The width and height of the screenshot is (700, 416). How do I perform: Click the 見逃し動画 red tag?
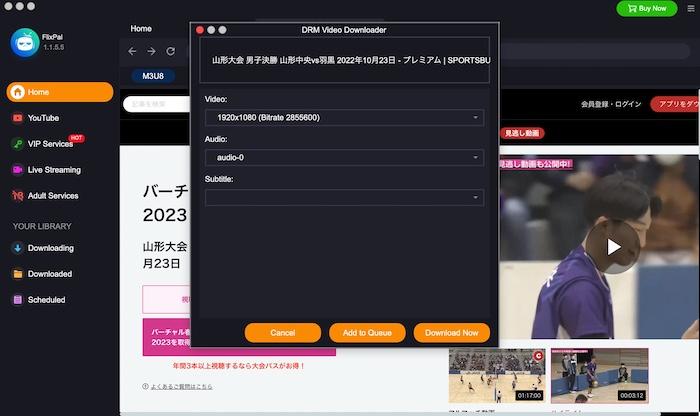coord(522,133)
